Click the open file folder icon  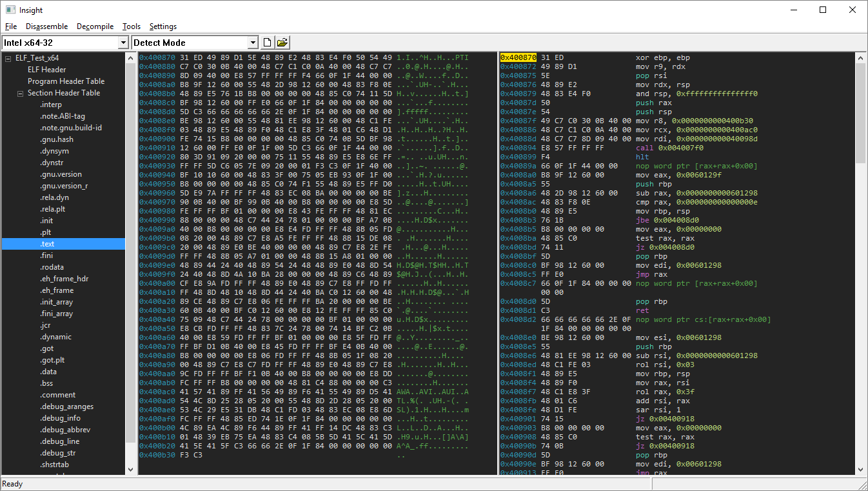tap(282, 43)
